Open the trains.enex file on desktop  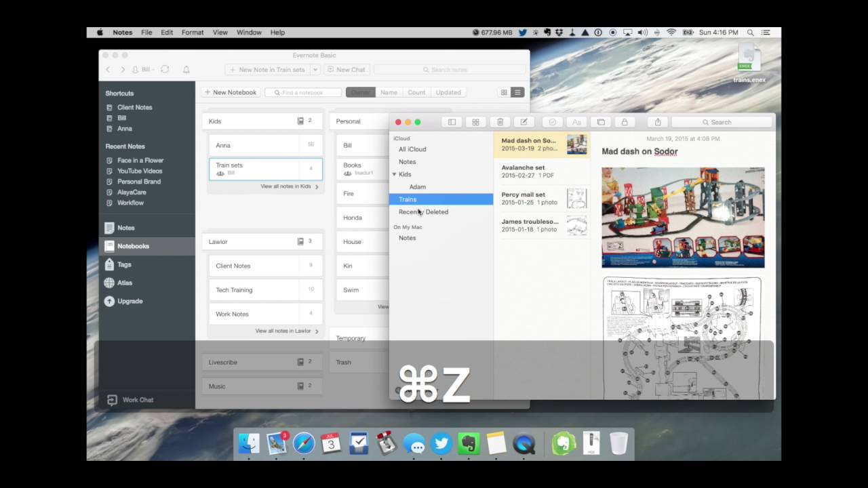coord(749,64)
